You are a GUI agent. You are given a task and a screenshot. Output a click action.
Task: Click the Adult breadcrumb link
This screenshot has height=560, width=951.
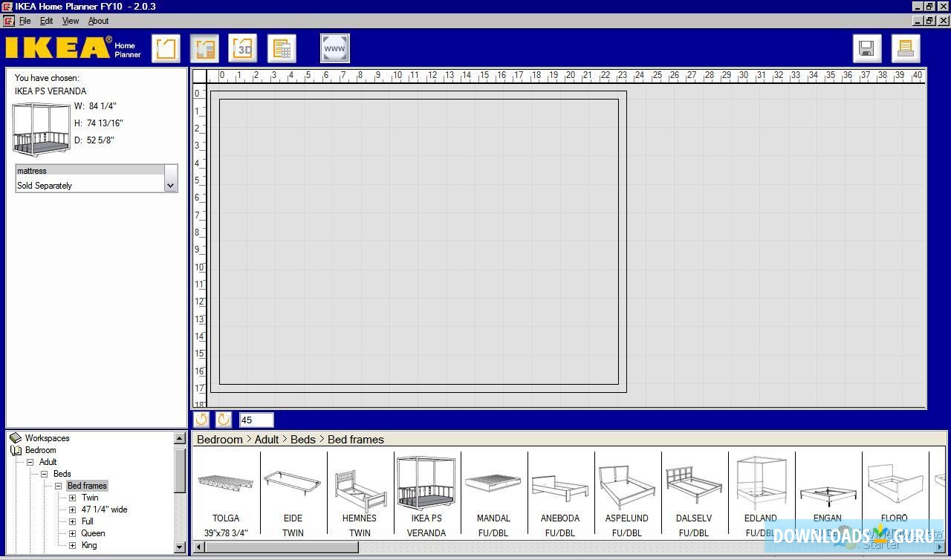coord(267,439)
